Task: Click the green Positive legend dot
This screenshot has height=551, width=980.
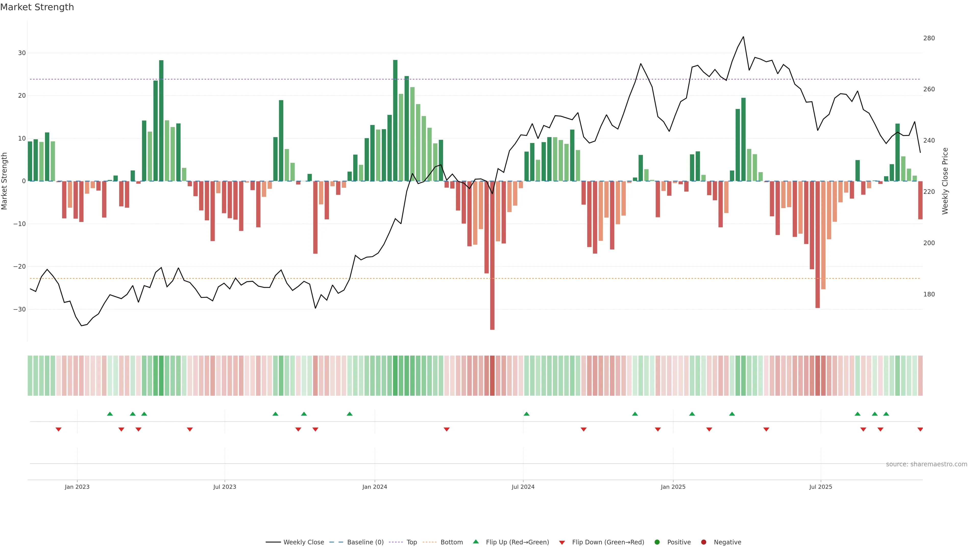Action: coord(657,542)
